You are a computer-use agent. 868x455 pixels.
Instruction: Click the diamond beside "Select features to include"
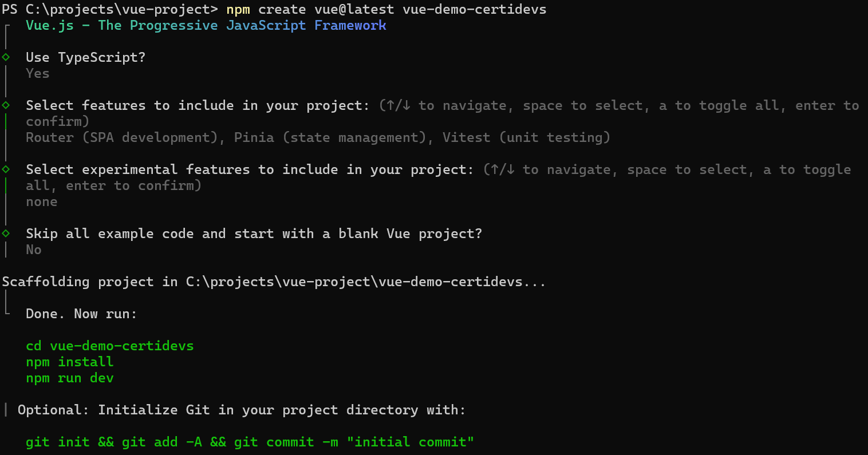click(x=6, y=105)
